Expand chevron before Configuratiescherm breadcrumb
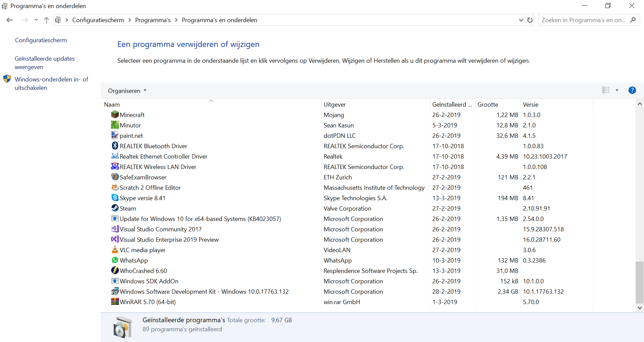 coord(67,20)
